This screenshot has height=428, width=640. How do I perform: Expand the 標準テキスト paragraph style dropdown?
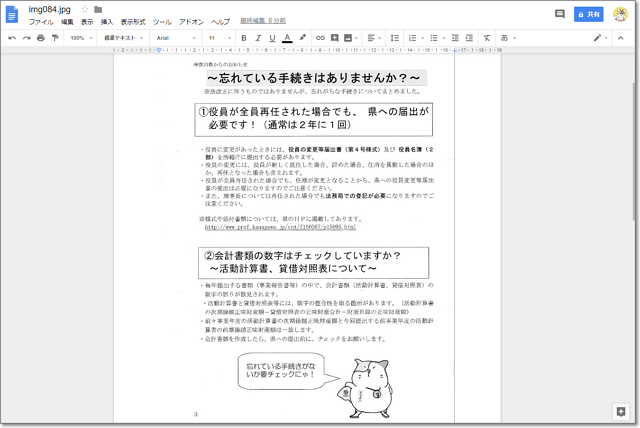click(124, 37)
